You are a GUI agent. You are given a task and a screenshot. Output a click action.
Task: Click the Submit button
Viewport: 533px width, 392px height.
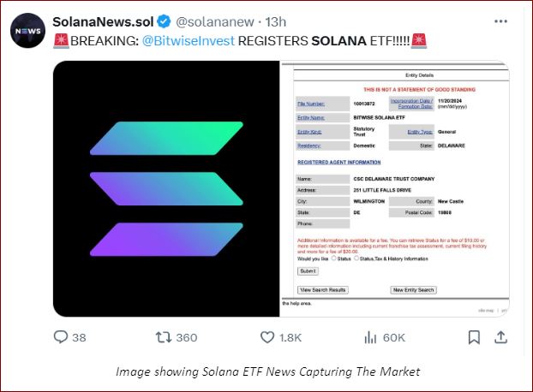click(308, 271)
